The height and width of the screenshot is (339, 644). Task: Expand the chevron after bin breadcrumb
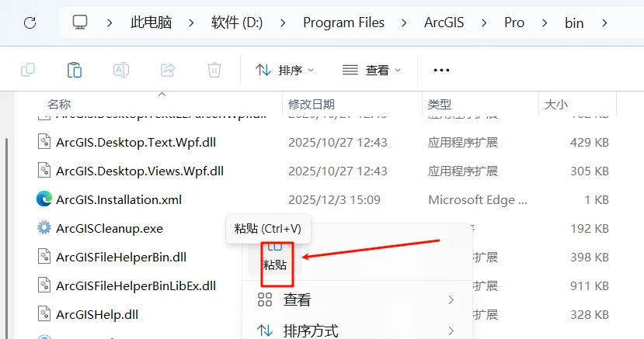click(x=604, y=23)
